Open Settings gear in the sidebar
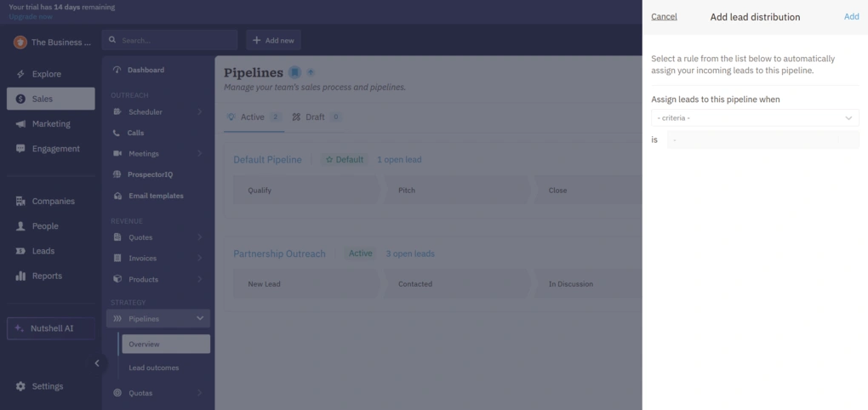The width and height of the screenshot is (868, 410). pyautogui.click(x=20, y=386)
